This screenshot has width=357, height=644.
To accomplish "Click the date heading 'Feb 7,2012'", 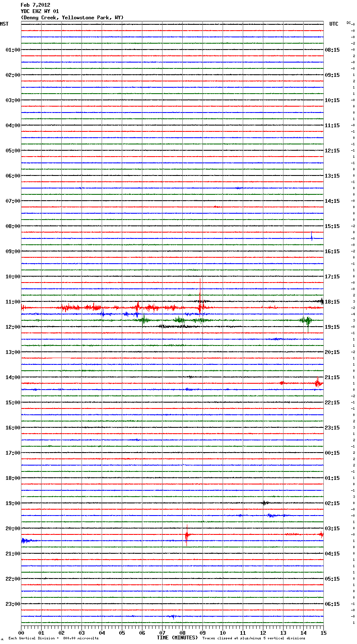I will [35, 5].
